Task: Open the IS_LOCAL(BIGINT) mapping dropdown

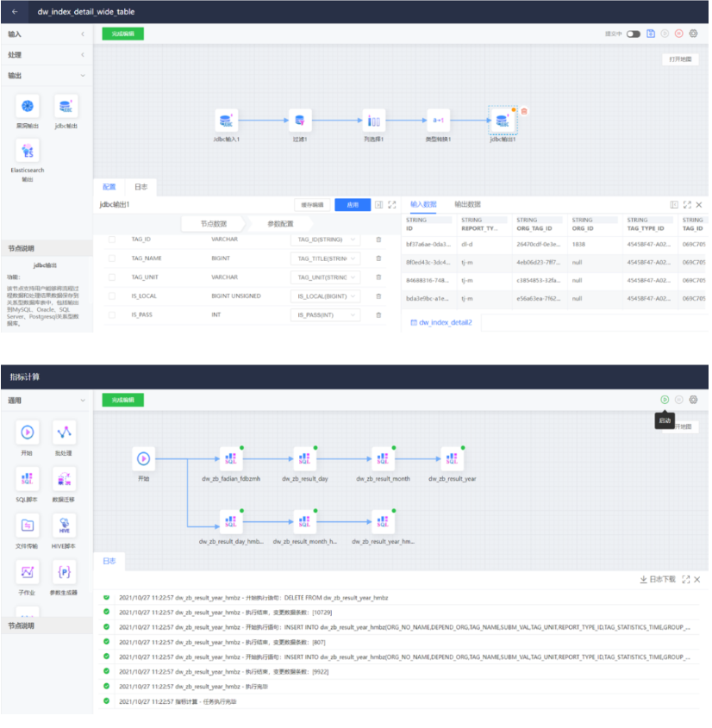Action: pos(326,296)
